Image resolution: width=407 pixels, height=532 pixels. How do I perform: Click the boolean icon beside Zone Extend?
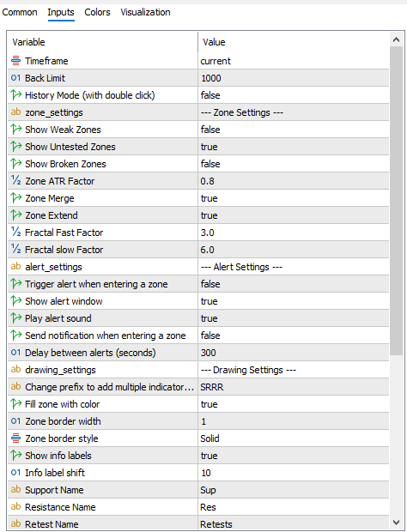[16, 215]
